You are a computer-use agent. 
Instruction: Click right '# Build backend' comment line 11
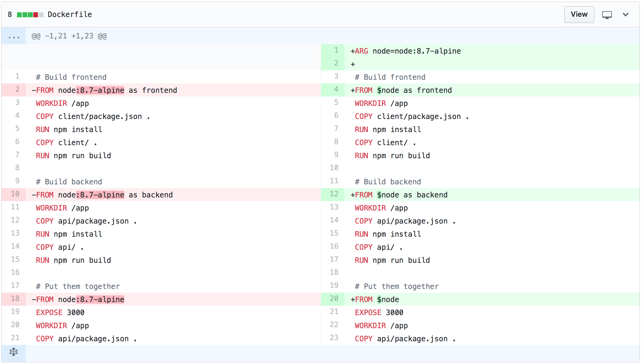388,182
